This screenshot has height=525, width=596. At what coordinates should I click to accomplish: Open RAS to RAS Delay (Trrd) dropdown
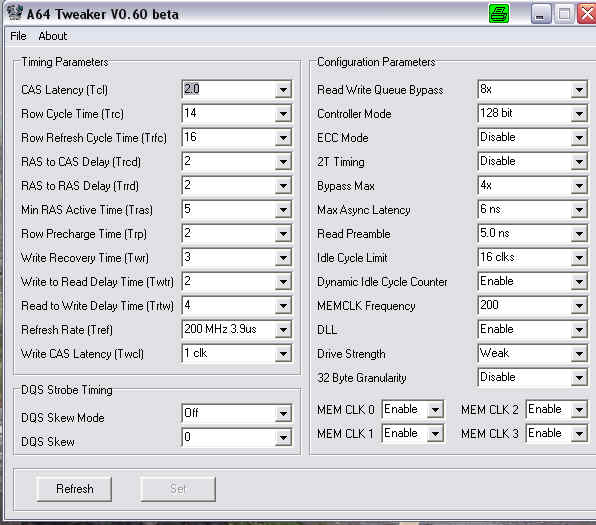click(283, 186)
